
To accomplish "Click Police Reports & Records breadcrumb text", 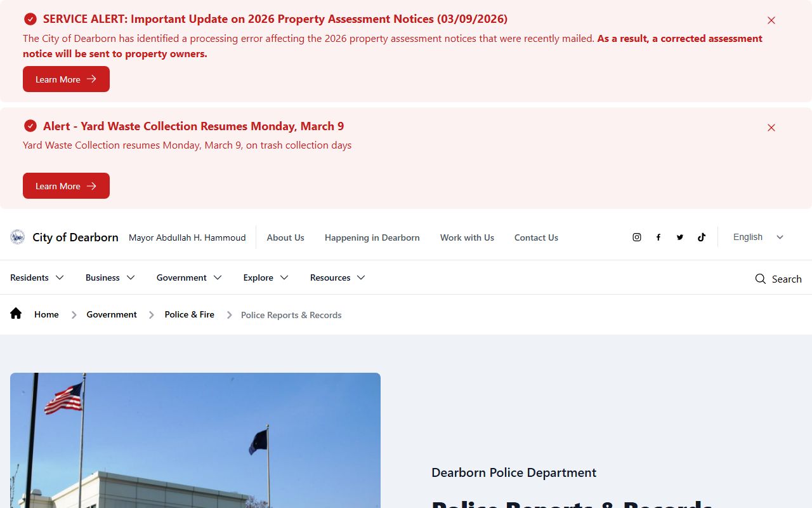I will tap(291, 315).
